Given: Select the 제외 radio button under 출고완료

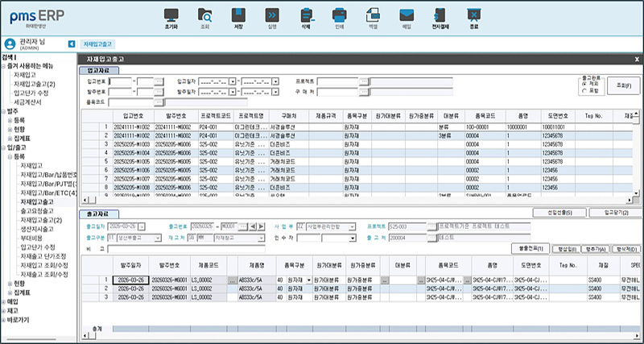Looking at the screenshot, I should (585, 83).
